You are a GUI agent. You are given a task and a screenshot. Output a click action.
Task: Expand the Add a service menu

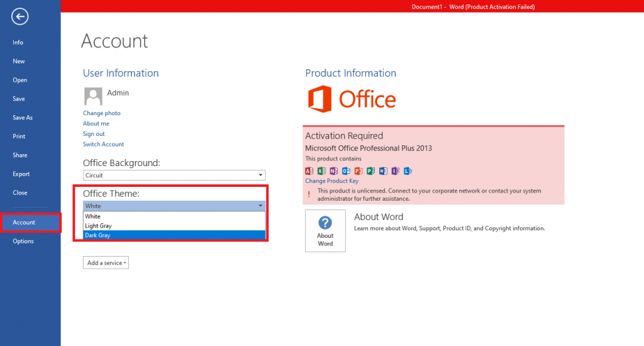[x=106, y=262]
